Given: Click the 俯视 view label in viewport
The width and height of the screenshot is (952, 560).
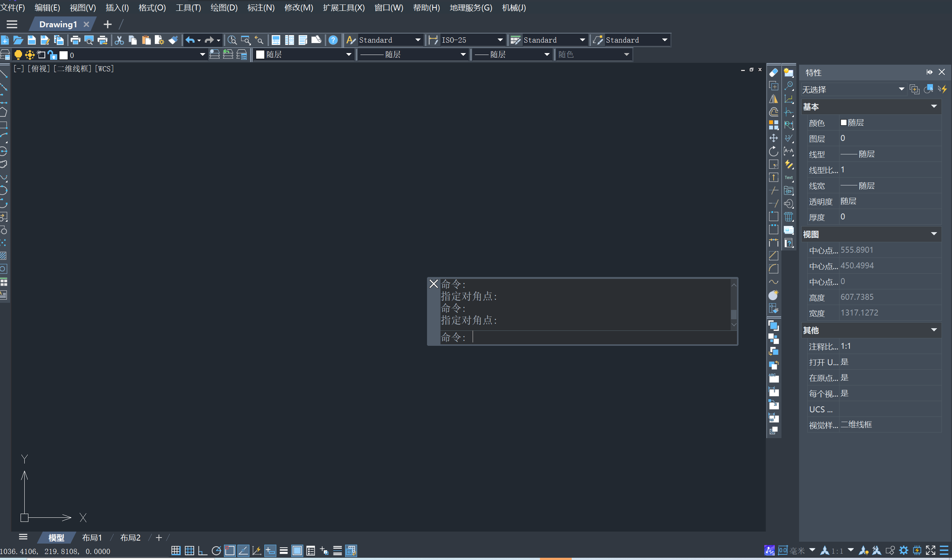Looking at the screenshot, I should coord(39,69).
